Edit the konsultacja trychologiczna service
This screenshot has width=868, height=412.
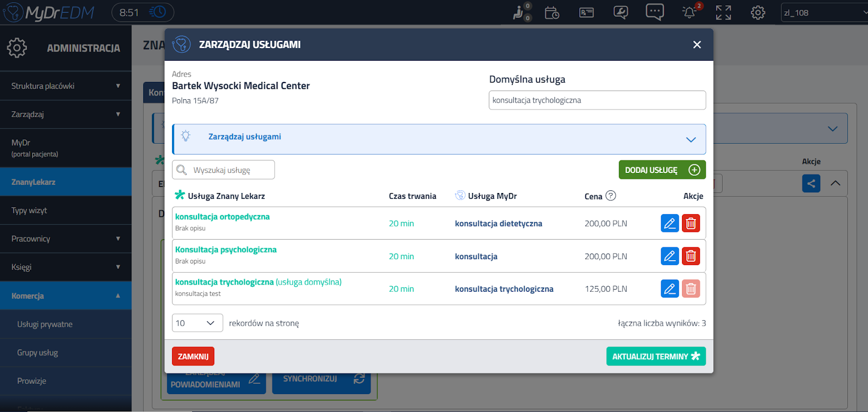tap(669, 289)
